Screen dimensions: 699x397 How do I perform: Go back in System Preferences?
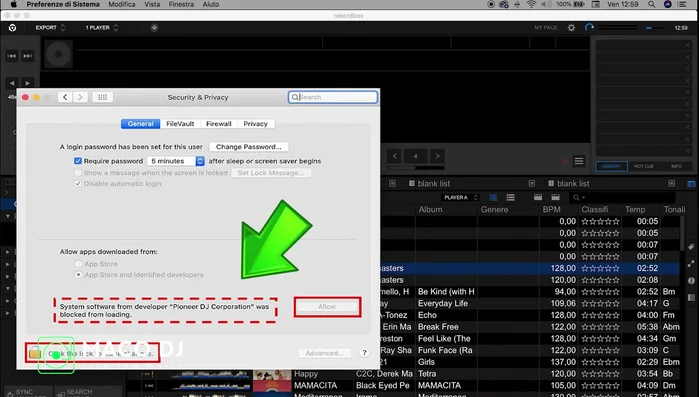[65, 97]
